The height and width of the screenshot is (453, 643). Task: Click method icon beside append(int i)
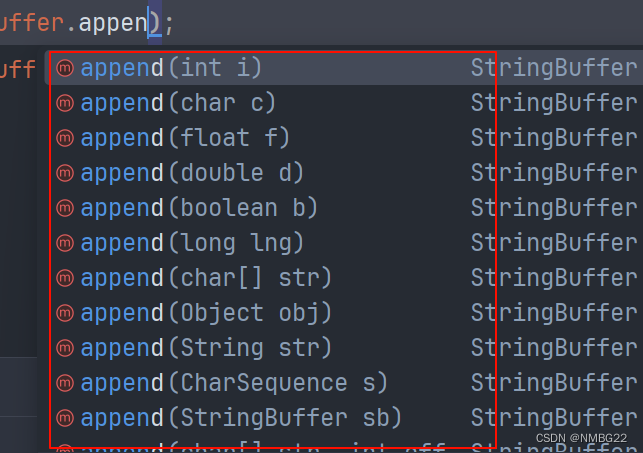click(x=65, y=68)
